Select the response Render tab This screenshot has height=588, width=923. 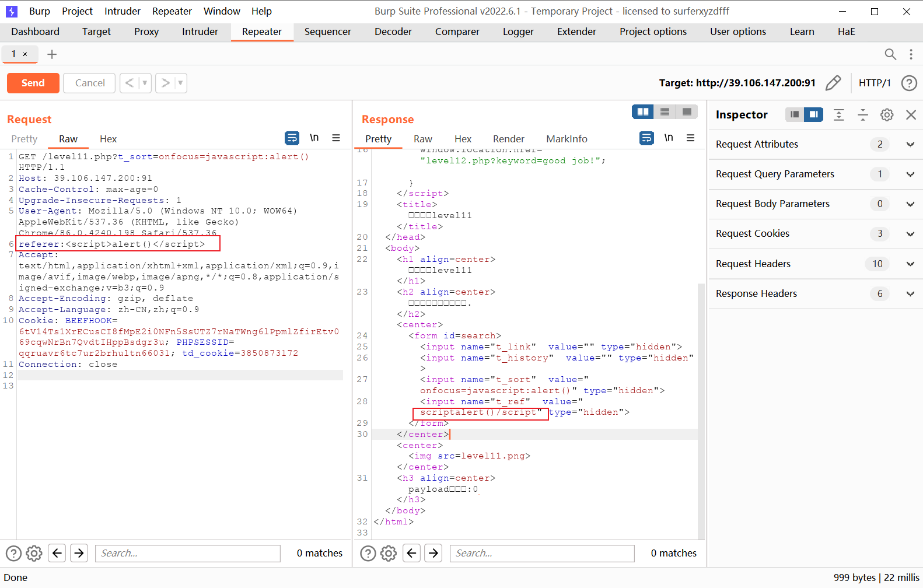pyautogui.click(x=509, y=139)
